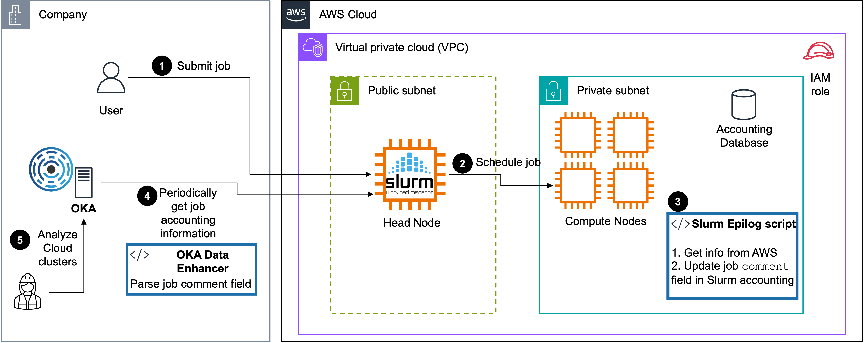
Task: Click step number 1 near the user
Action: coord(161,66)
